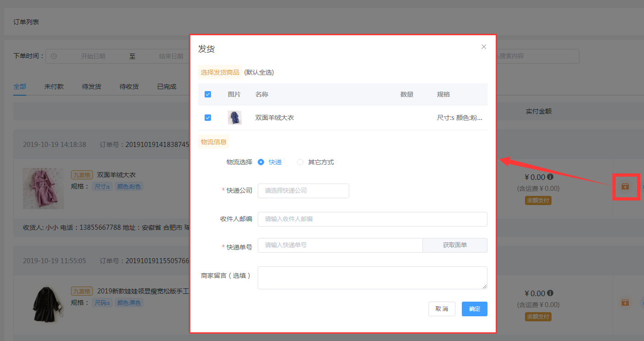644x341 pixels.
Task: Open the 已完成 tab
Action: click(x=167, y=87)
